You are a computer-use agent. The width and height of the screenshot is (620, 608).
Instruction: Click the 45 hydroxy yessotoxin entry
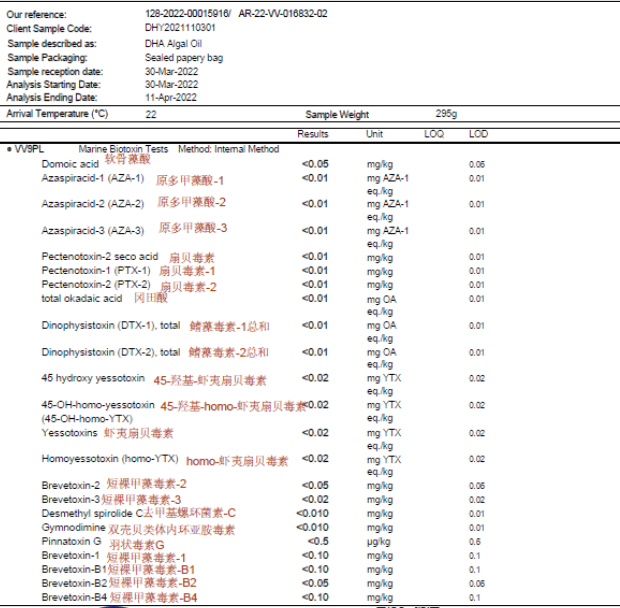(93, 379)
